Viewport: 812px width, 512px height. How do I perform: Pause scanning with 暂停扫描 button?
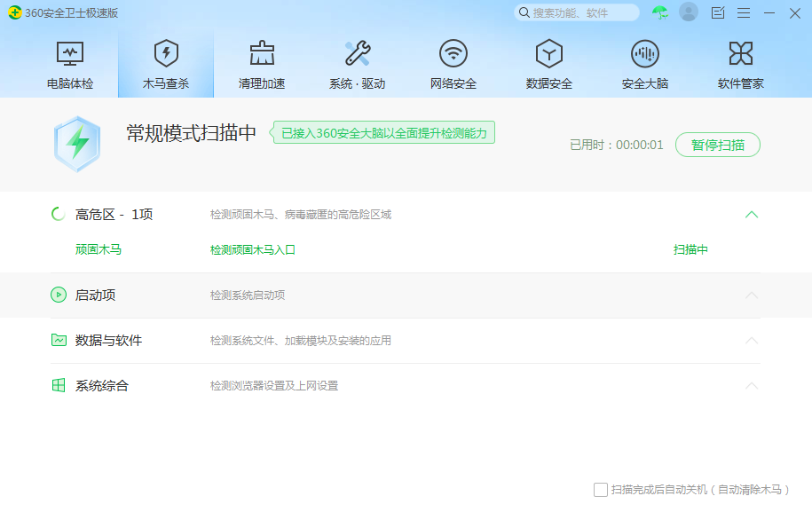pyautogui.click(x=718, y=145)
